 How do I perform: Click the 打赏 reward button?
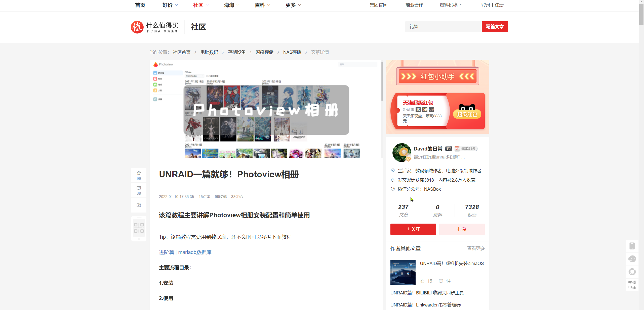[462, 229]
